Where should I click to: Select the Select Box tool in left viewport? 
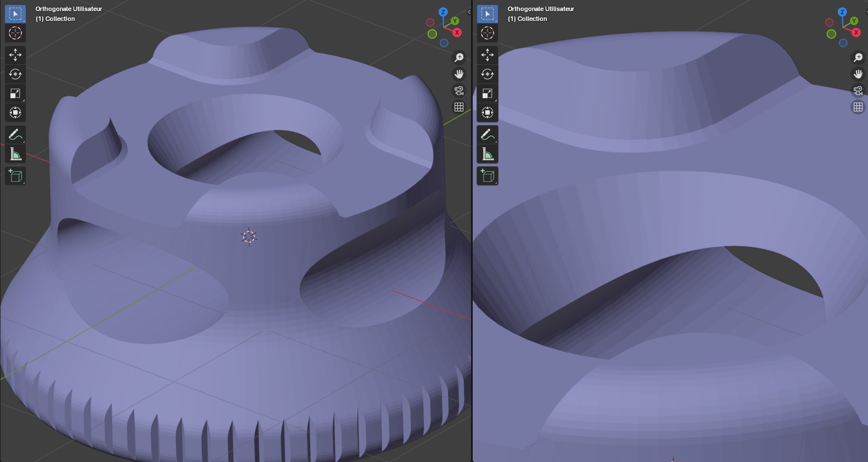tap(15, 13)
